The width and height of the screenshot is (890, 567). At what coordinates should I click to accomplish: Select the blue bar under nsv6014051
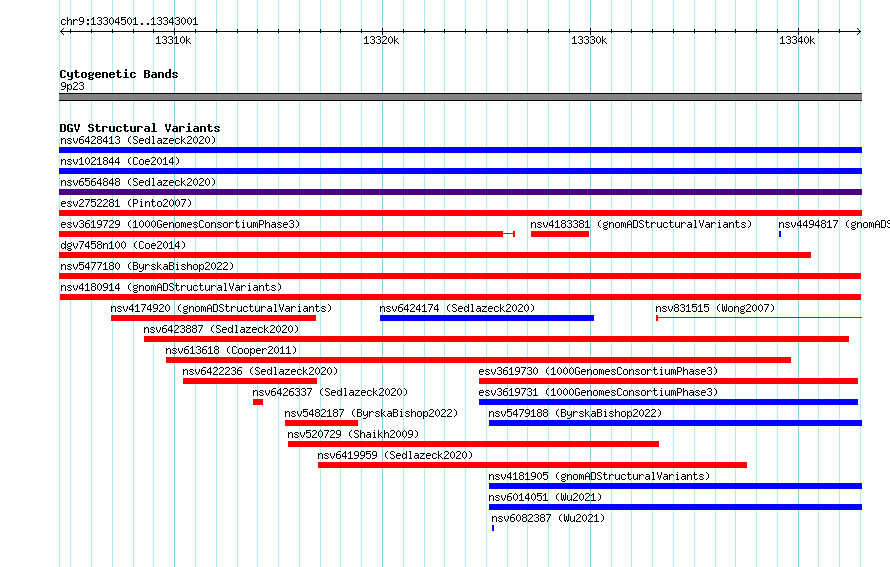(675, 507)
